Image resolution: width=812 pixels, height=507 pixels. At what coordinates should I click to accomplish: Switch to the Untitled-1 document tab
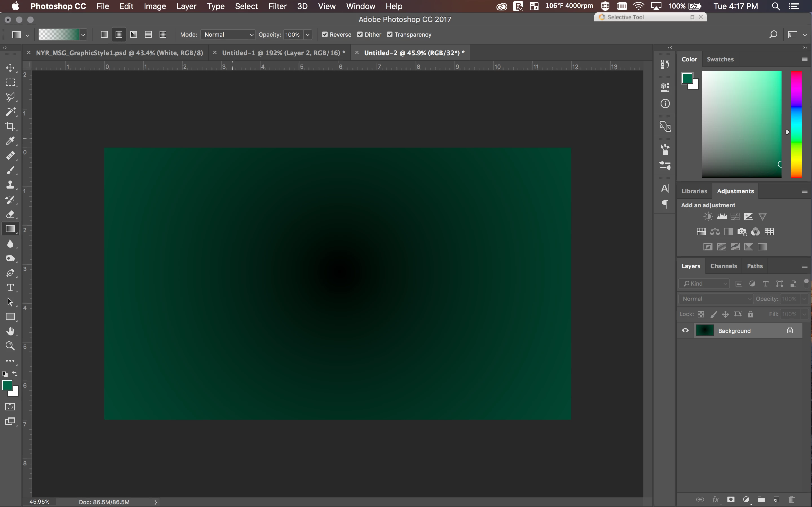tap(283, 53)
